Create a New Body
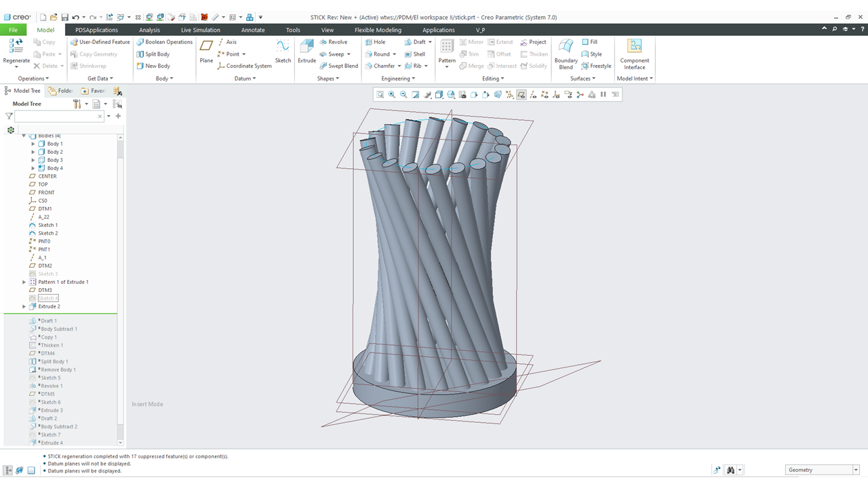868x488 pixels. pos(153,66)
